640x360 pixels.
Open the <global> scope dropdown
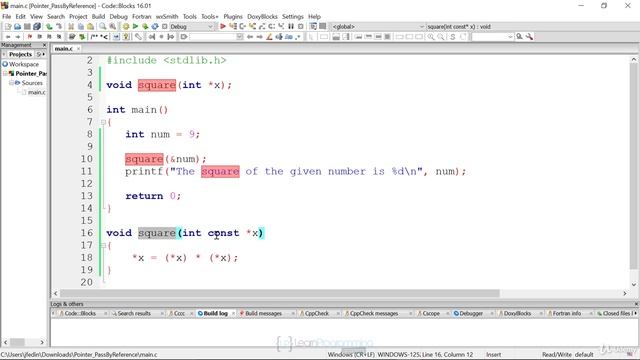pos(422,27)
